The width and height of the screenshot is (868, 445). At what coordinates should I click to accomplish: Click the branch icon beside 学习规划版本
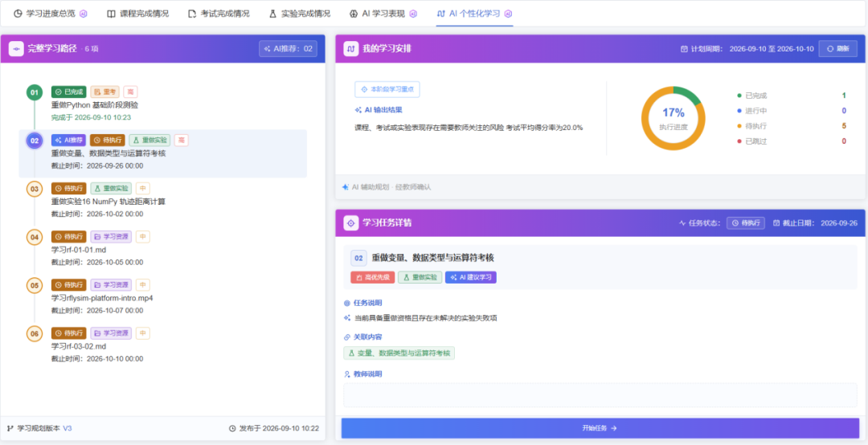coord(10,428)
